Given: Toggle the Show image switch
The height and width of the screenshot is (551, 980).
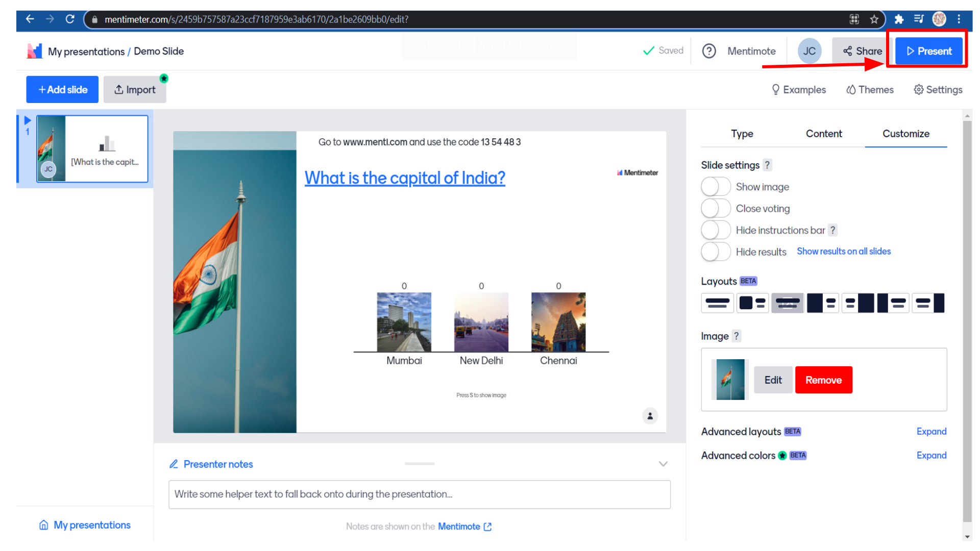Looking at the screenshot, I should click(x=716, y=187).
